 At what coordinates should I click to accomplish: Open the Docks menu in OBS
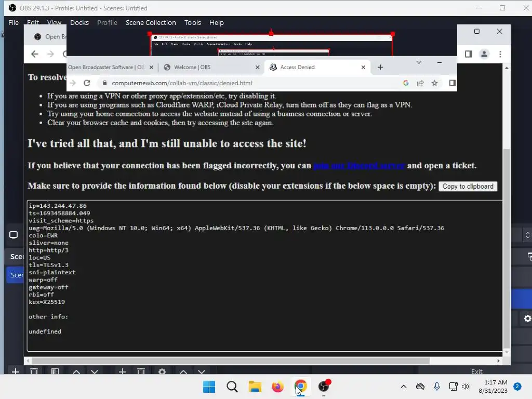tap(79, 22)
